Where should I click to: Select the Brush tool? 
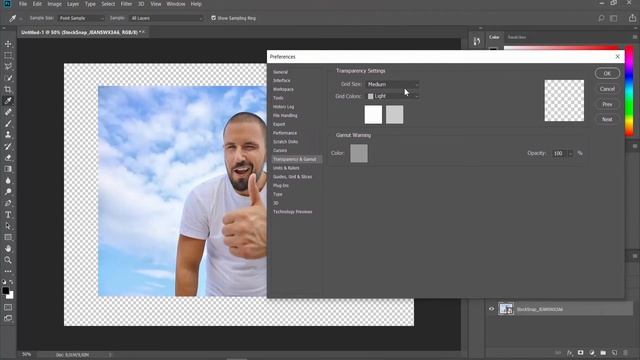[x=8, y=123]
